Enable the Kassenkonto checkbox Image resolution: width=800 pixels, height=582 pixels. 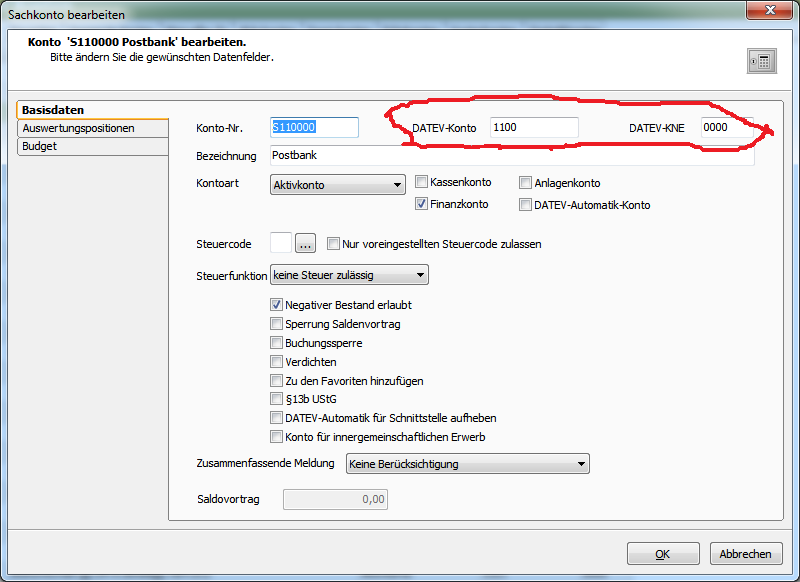click(422, 183)
